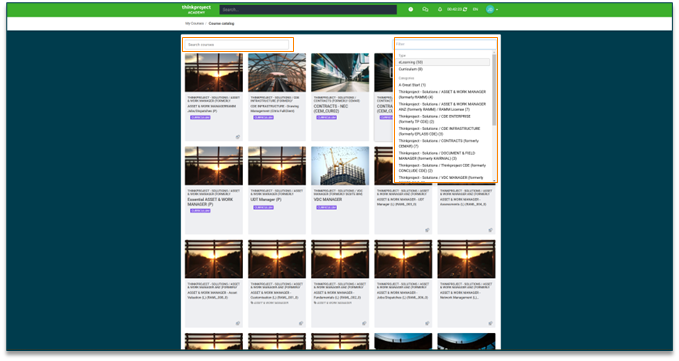Click the Filter dropdown field
The height and width of the screenshot is (361, 679).
[x=445, y=44]
